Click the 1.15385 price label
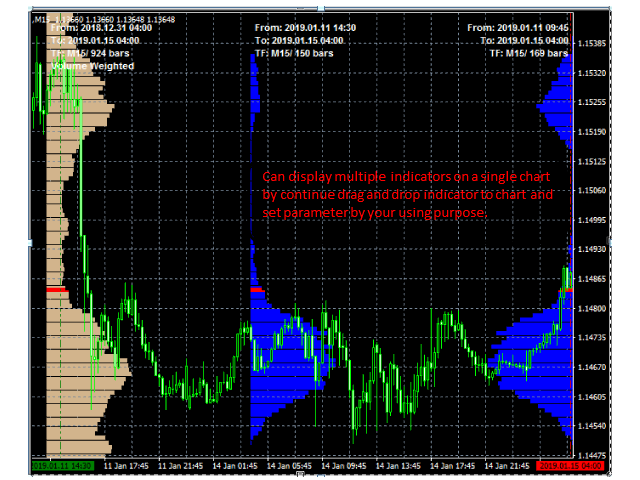 (x=592, y=44)
